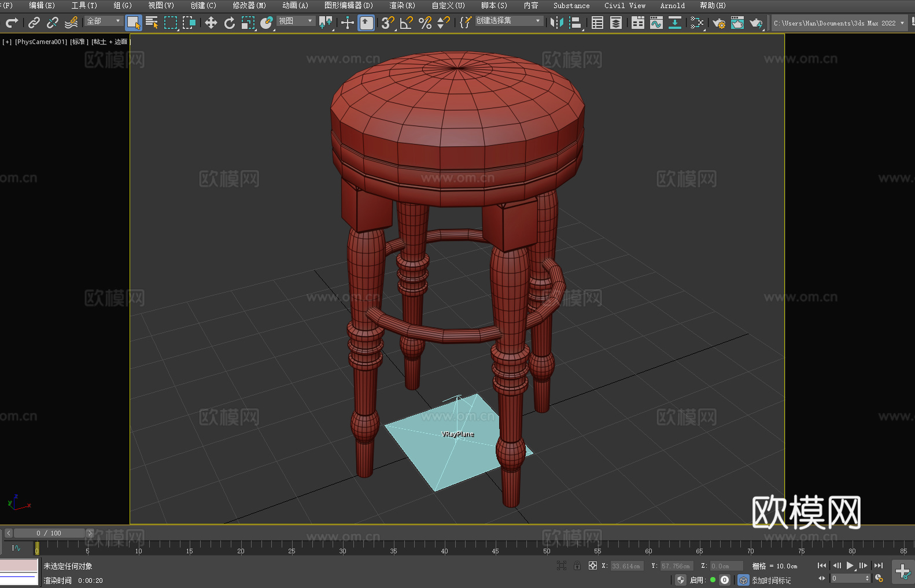The image size is (915, 588).
Task: Open the Arnold menu
Action: pyautogui.click(x=673, y=5)
